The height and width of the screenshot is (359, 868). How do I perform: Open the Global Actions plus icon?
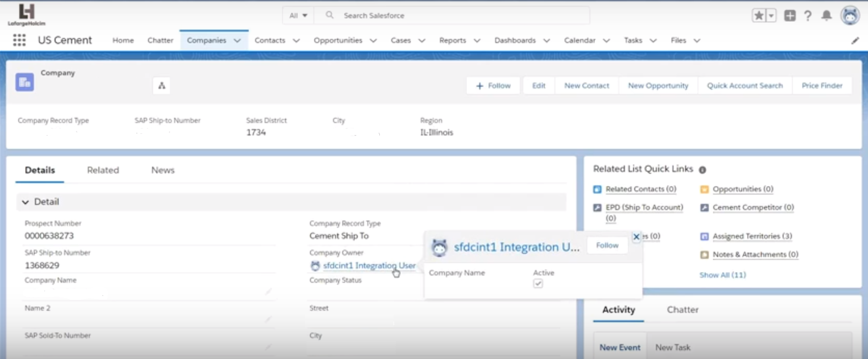tap(790, 16)
